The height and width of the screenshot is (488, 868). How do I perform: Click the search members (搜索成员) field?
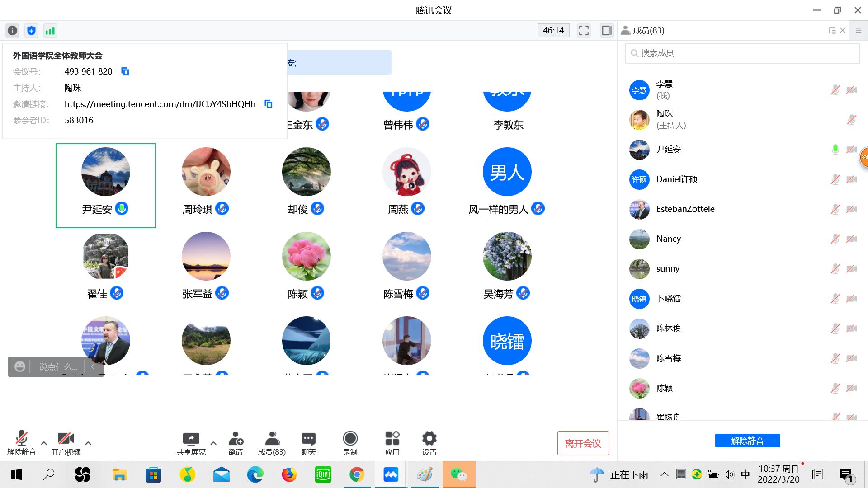pyautogui.click(x=742, y=53)
